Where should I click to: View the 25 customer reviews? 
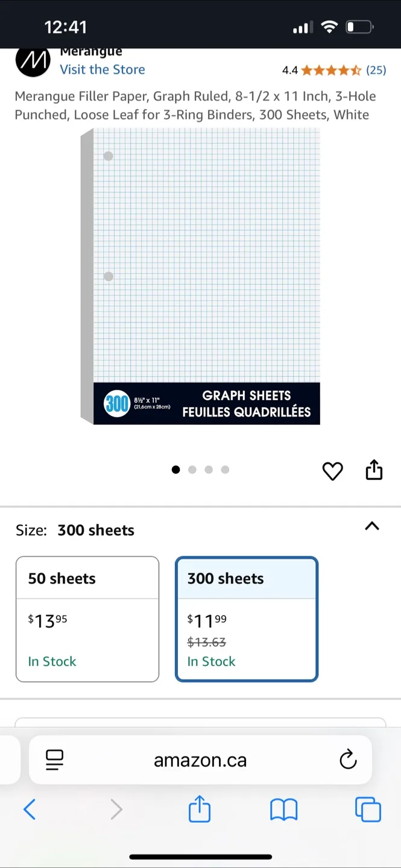pos(376,70)
